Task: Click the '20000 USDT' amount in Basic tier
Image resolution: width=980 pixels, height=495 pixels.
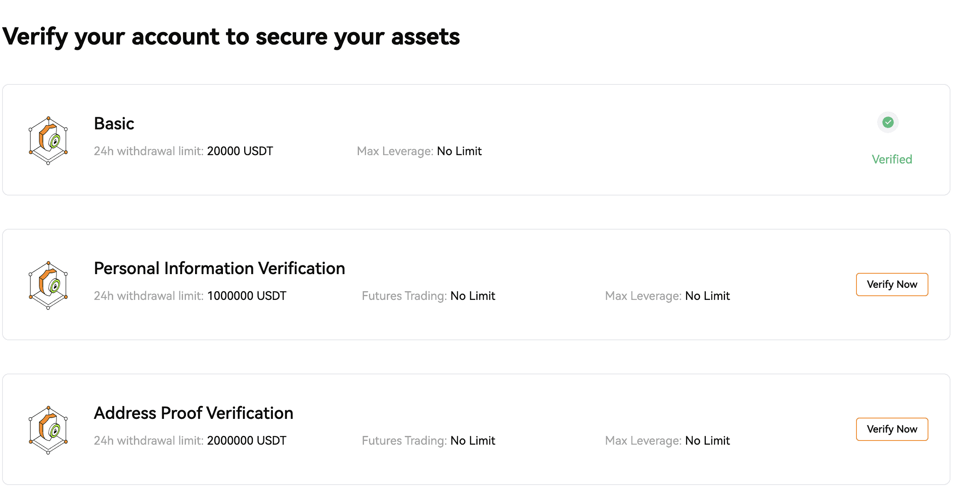Action: (x=240, y=151)
